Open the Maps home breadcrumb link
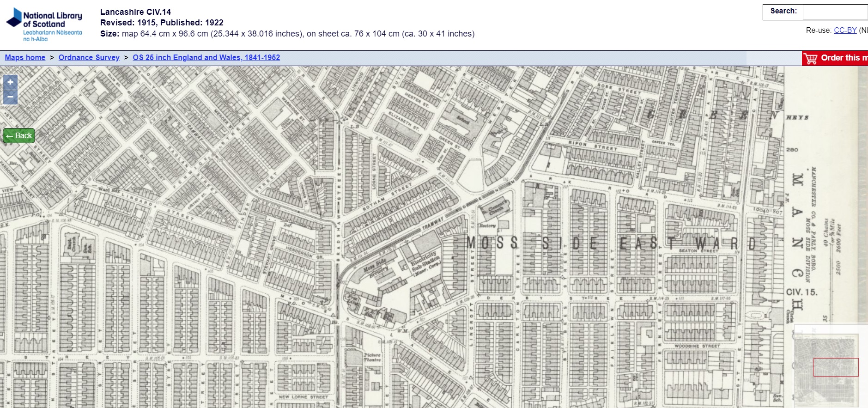Viewport: 868px width, 408px height. [25, 57]
